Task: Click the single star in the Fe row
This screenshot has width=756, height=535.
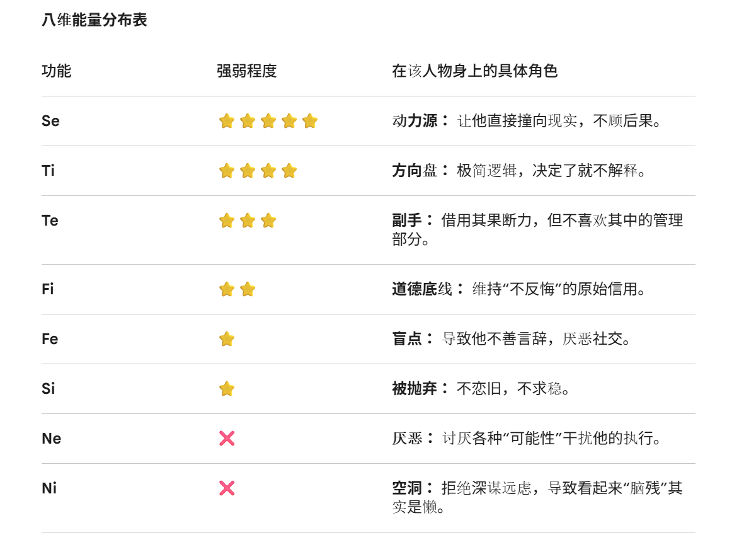Action: 227,339
